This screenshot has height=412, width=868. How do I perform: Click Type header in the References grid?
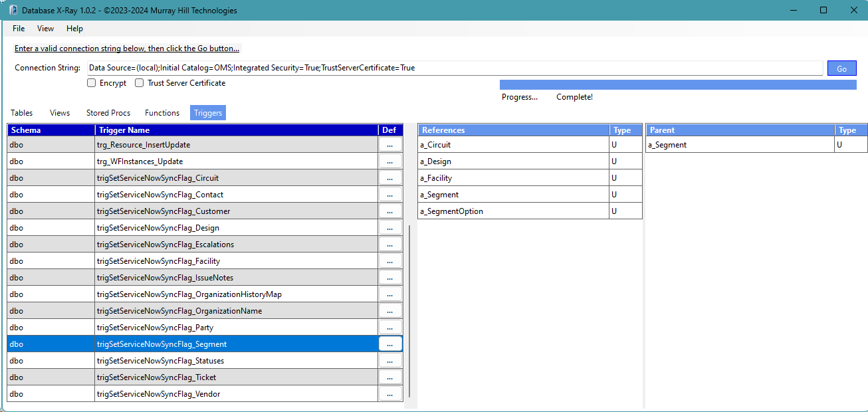point(625,130)
